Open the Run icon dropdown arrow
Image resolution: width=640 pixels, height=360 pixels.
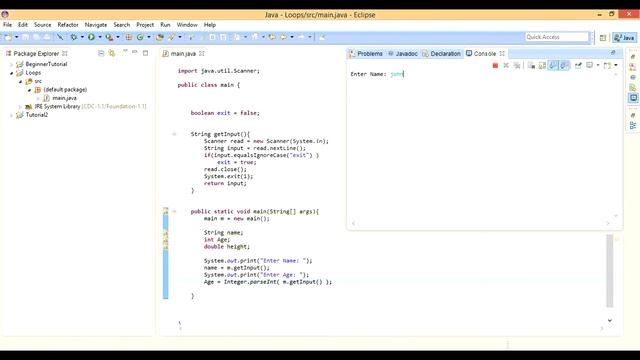(x=100, y=37)
